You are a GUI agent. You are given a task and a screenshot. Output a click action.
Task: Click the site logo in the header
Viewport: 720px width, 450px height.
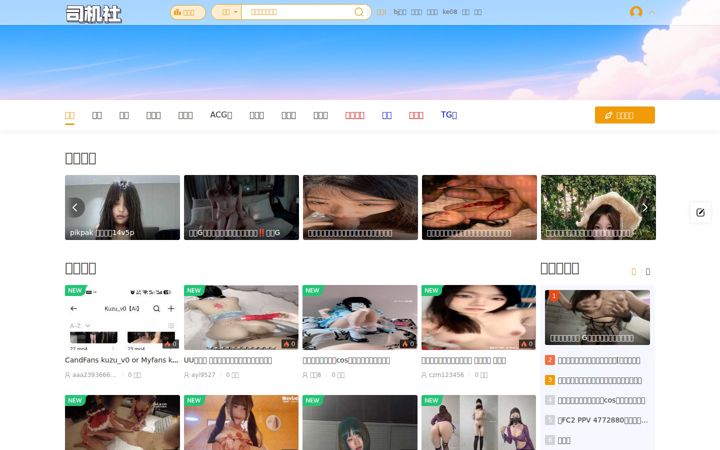(94, 14)
